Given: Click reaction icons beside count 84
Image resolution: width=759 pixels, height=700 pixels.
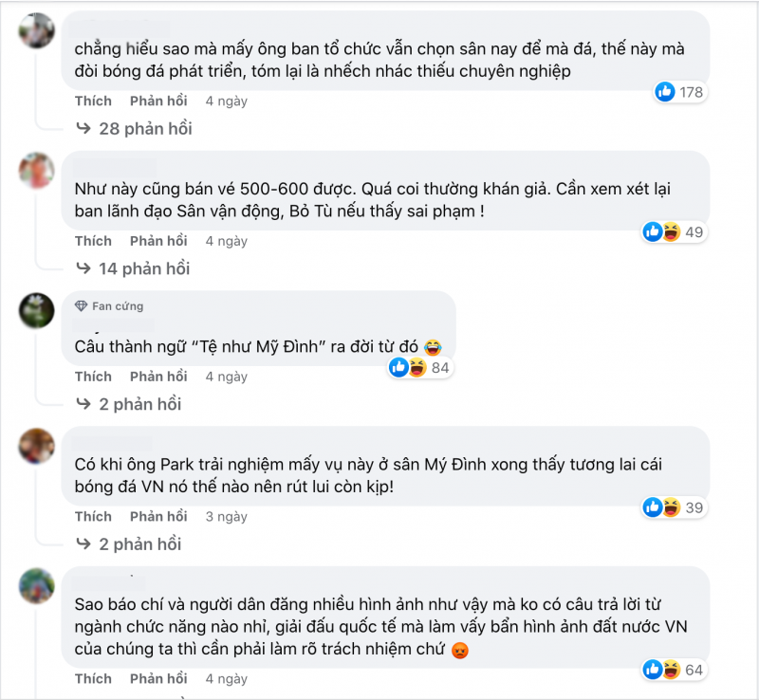Looking at the screenshot, I should [406, 367].
